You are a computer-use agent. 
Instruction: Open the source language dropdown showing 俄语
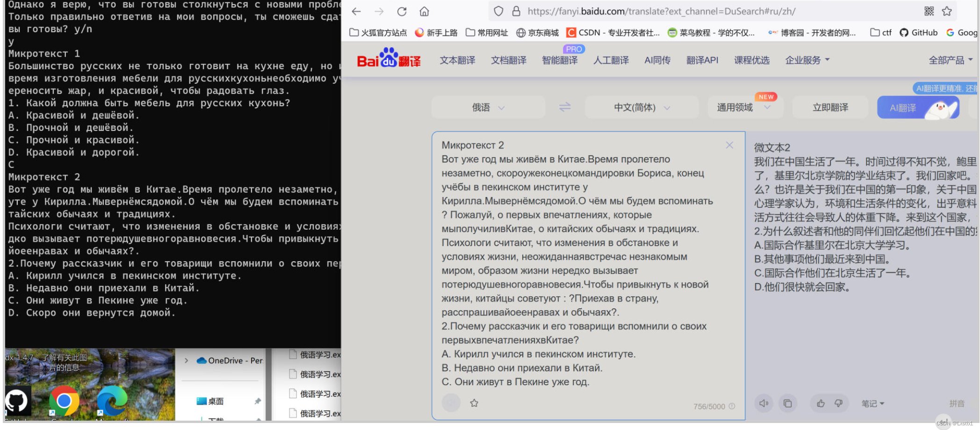click(488, 107)
